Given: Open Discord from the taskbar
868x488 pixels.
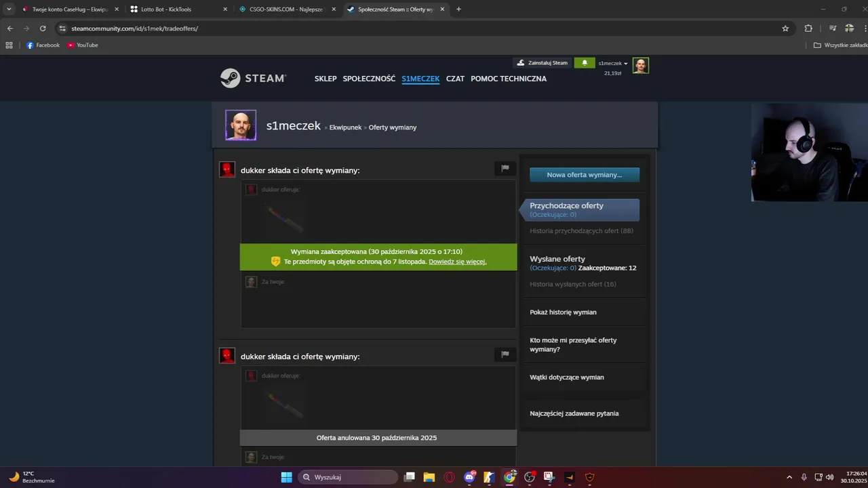Looking at the screenshot, I should (x=469, y=477).
